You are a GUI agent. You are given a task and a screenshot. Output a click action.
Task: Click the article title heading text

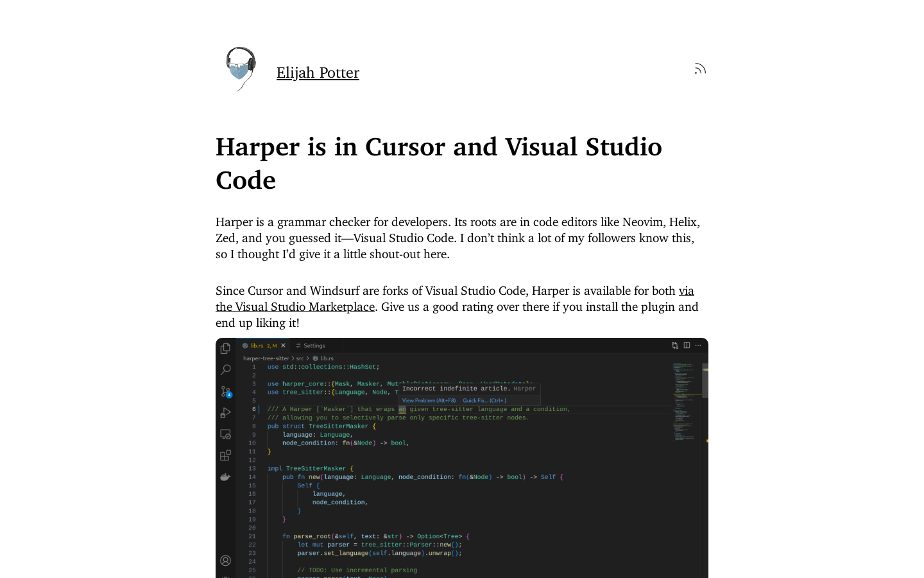point(439,163)
